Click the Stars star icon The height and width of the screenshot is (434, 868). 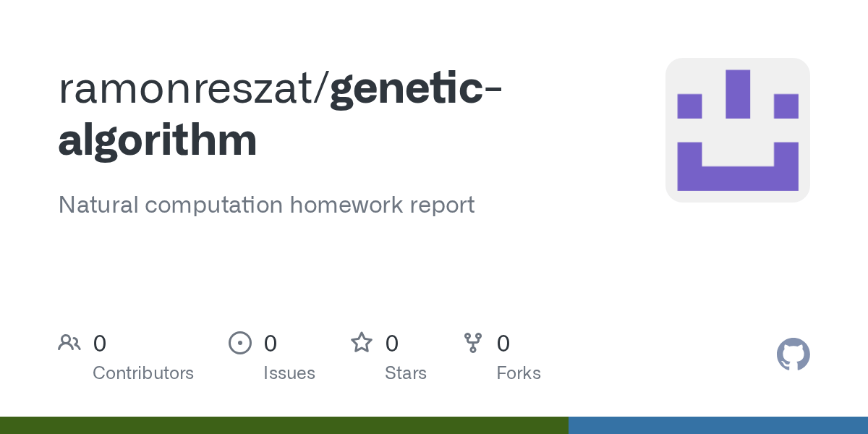pos(362,342)
